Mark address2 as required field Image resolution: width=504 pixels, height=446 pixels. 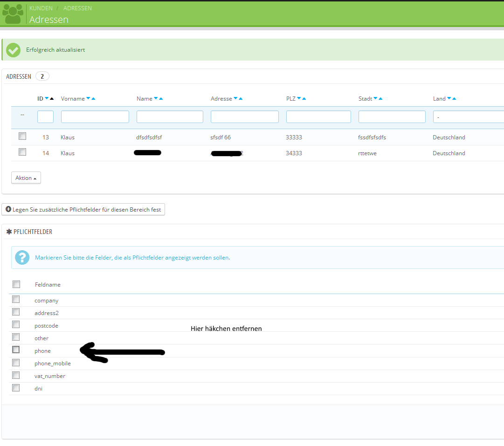16,312
